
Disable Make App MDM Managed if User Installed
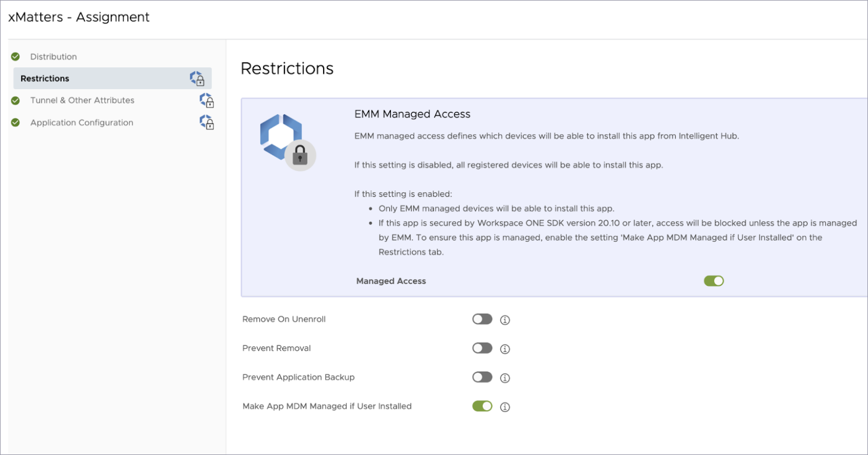coord(482,406)
